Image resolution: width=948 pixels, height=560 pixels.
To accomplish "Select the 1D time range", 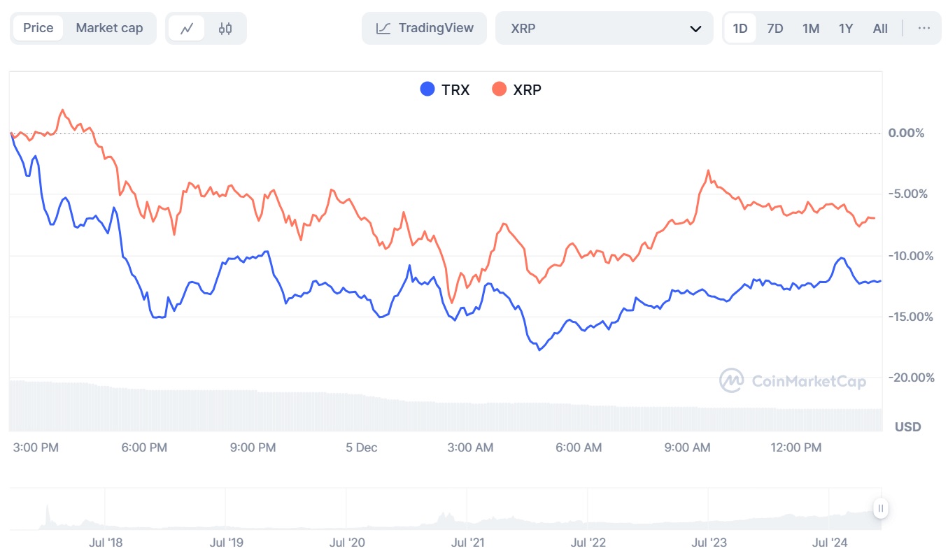I will click(x=740, y=29).
